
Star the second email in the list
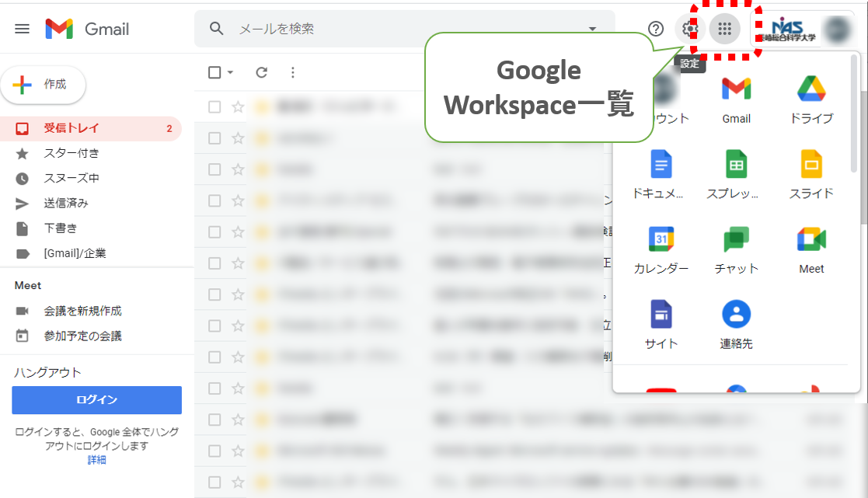tap(238, 138)
